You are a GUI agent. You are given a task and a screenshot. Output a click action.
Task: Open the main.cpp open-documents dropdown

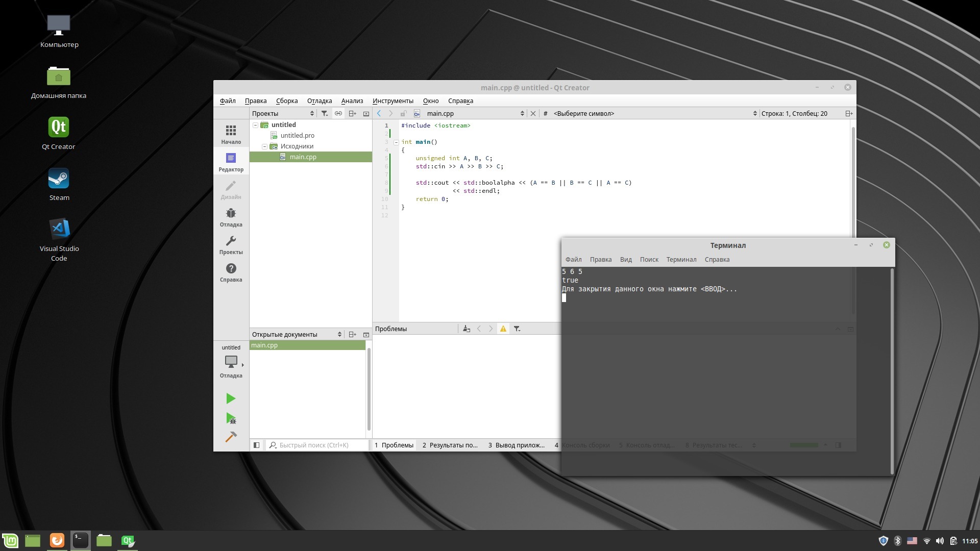tap(475, 113)
